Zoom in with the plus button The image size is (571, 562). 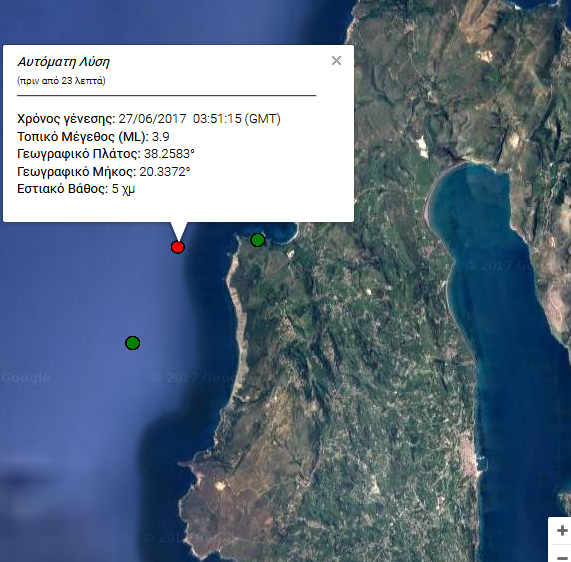point(562,531)
